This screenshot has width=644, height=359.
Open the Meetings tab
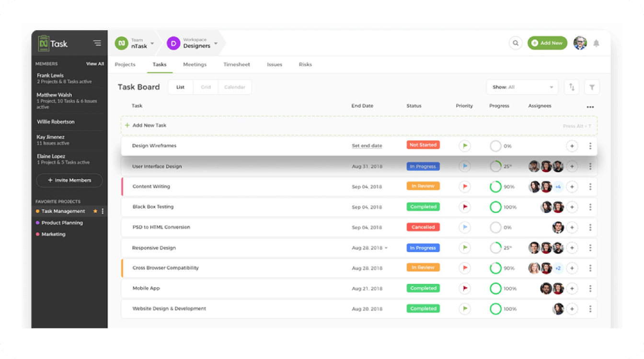coord(195,65)
